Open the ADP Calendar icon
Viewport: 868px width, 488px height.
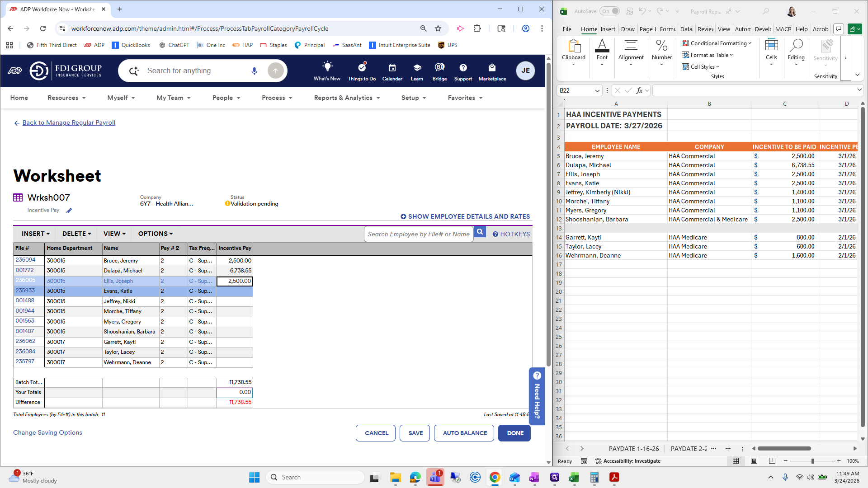point(392,68)
